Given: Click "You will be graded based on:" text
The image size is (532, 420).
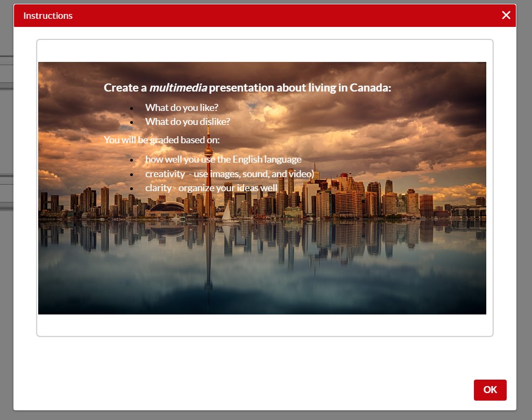Looking at the screenshot, I should click(162, 140).
